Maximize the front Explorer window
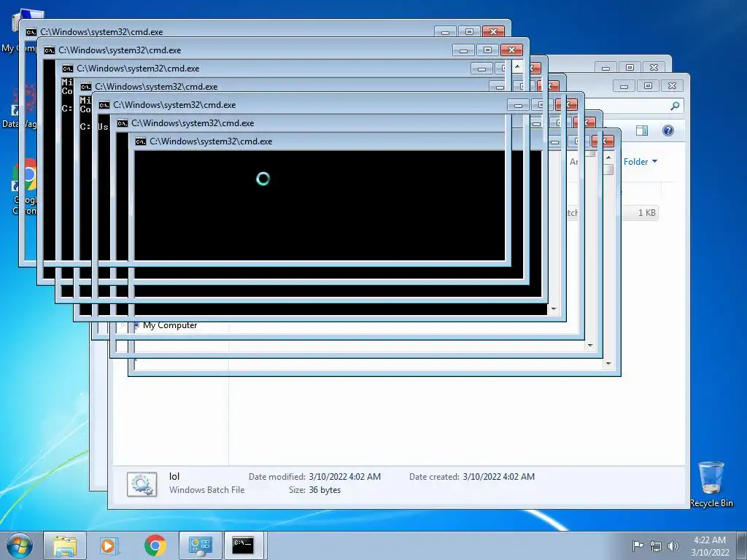Screen dimensions: 747x560 [x=648, y=86]
